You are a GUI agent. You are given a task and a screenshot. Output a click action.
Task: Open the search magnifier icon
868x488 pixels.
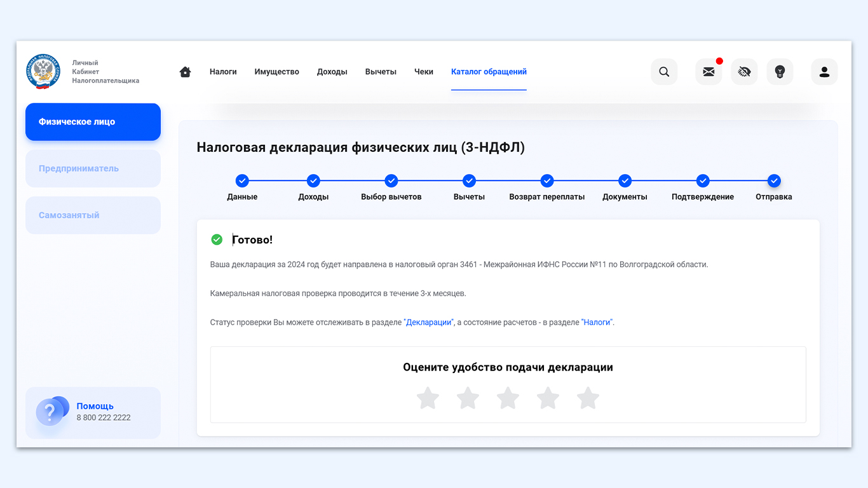coord(664,72)
